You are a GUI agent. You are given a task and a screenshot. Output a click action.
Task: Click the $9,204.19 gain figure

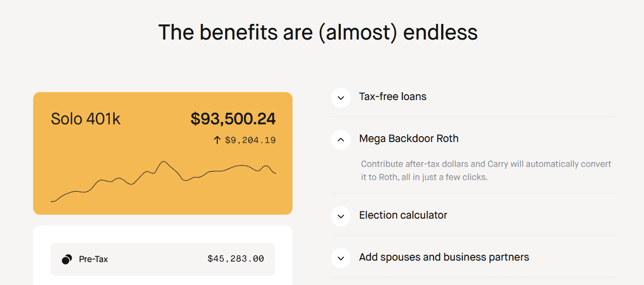[x=250, y=141]
